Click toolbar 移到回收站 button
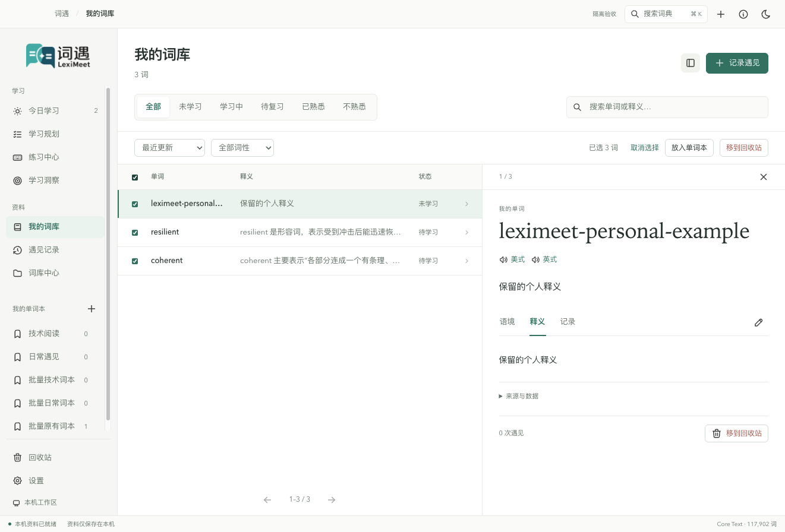785x532 pixels. point(744,148)
